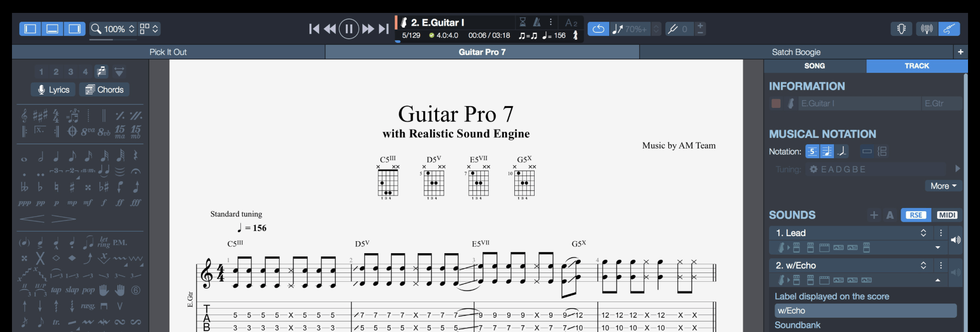The height and width of the screenshot is (332, 980).
Task: Select the TRACK inspector tab
Action: [x=917, y=66]
